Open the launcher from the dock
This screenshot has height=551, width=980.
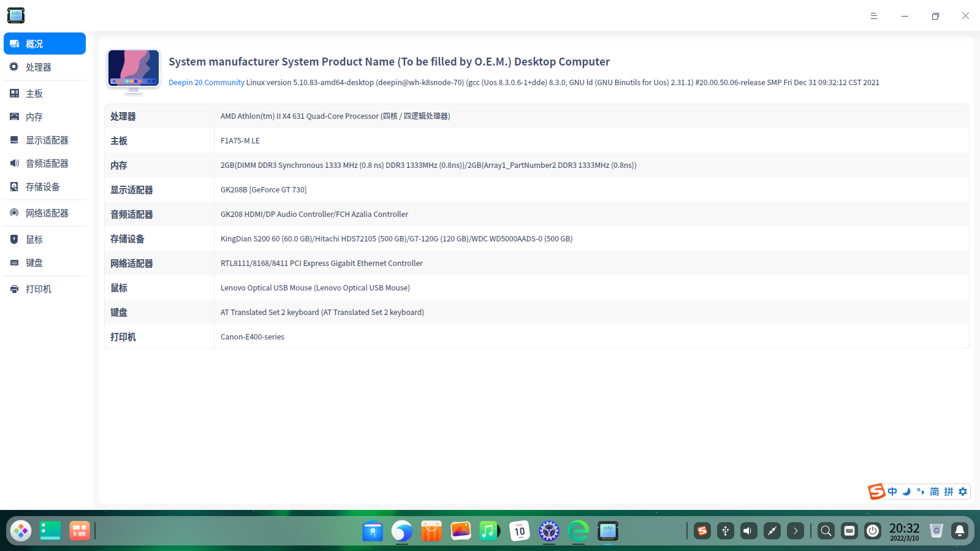[21, 531]
